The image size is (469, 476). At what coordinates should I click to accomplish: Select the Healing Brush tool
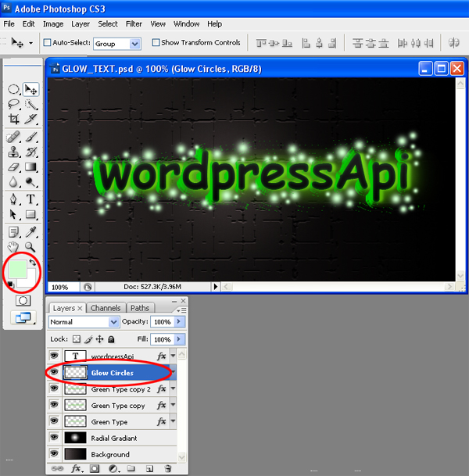point(13,138)
